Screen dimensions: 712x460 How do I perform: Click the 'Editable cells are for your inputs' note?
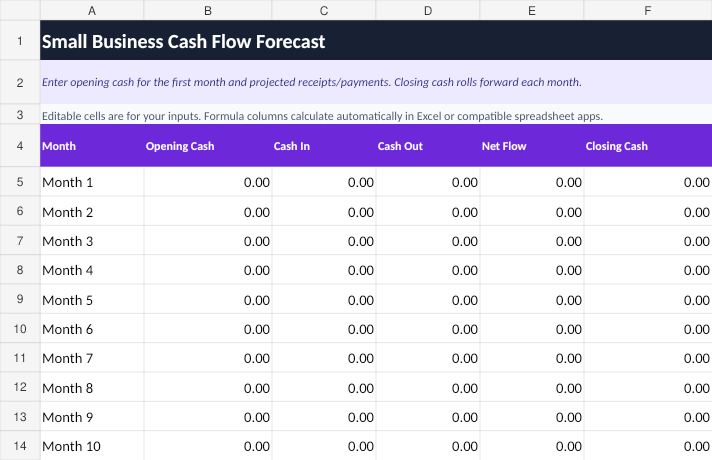pos(322,116)
